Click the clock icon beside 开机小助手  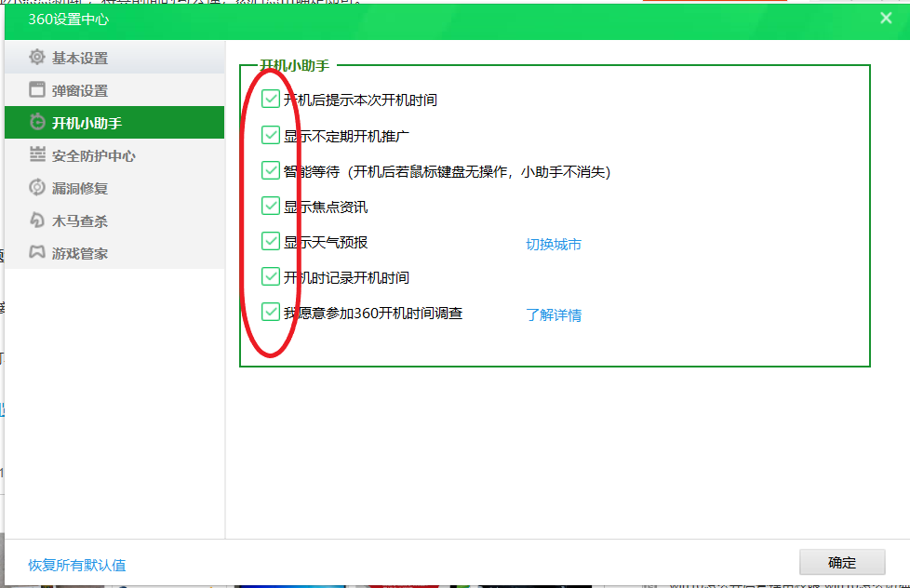point(37,123)
